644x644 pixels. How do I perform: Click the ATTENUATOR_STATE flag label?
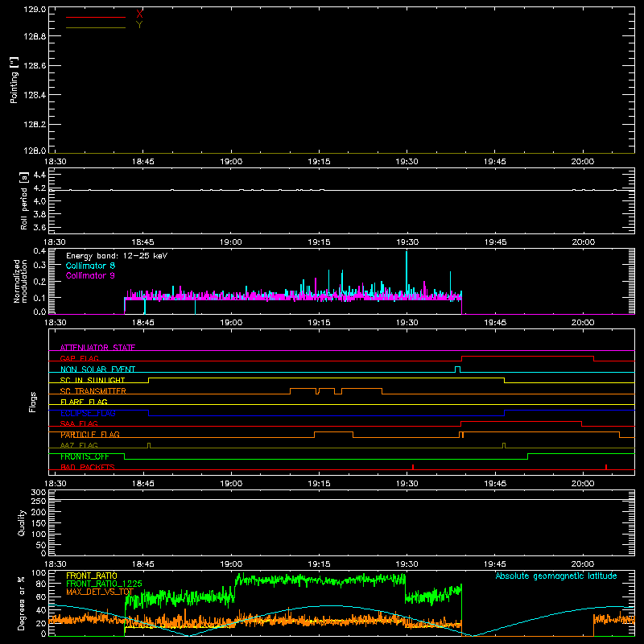point(97,348)
